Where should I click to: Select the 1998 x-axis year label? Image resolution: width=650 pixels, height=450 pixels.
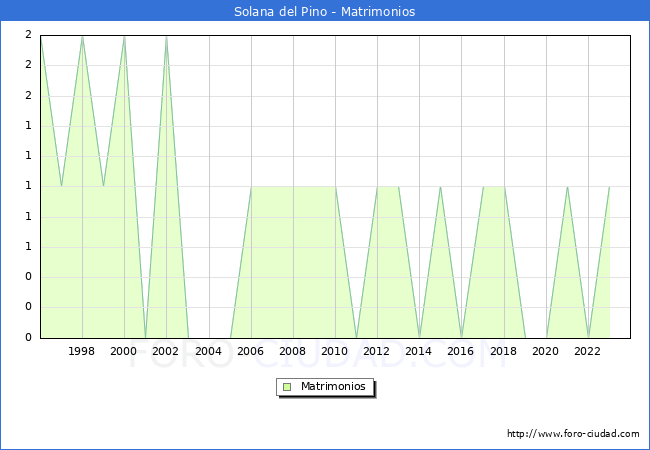click(82, 352)
